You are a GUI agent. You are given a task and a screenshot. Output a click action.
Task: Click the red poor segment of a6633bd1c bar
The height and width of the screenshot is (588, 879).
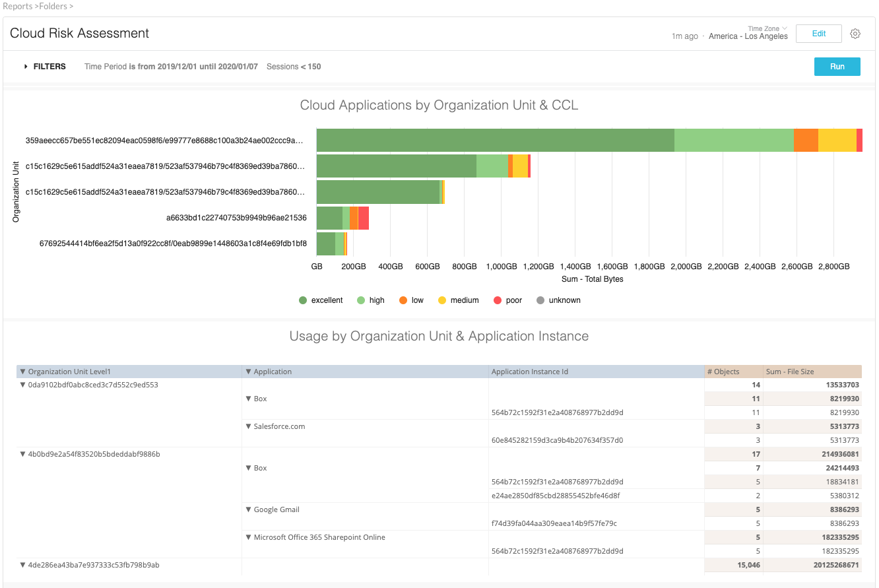pos(363,218)
